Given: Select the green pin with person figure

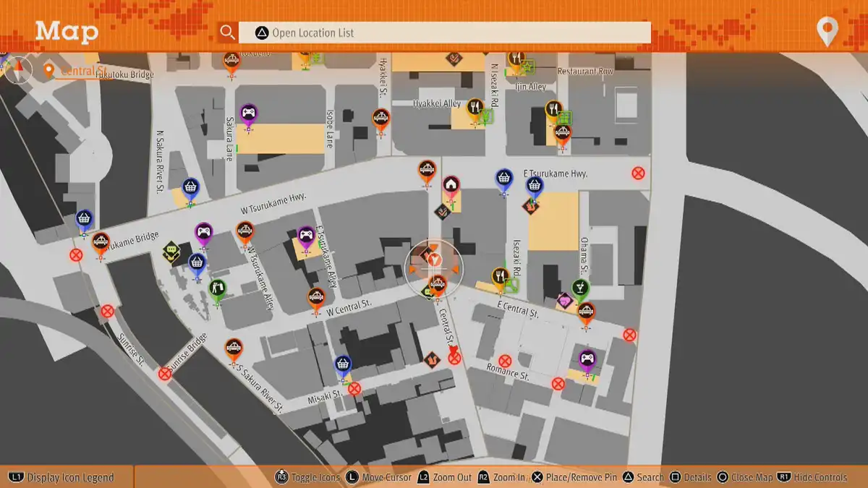Looking at the screenshot, I should [217, 288].
